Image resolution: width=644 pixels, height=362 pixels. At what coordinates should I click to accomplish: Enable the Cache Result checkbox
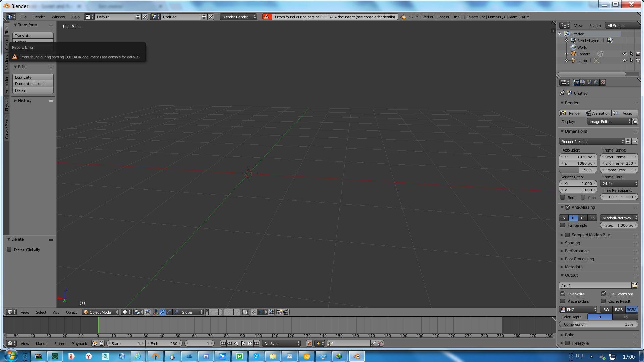pyautogui.click(x=603, y=301)
